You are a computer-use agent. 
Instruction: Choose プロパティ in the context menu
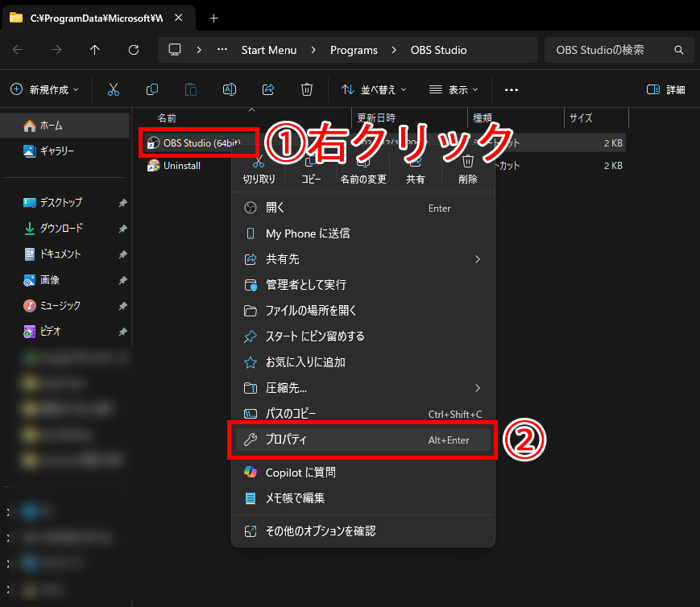point(363,440)
